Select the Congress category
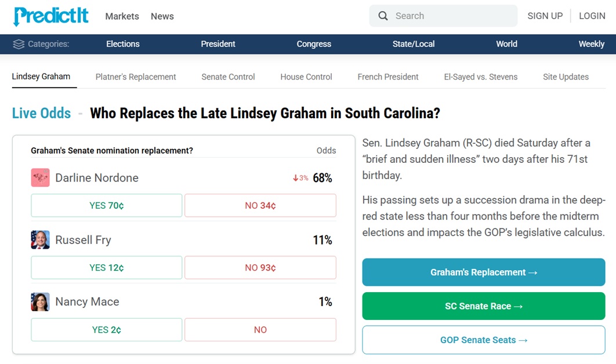 314,44
